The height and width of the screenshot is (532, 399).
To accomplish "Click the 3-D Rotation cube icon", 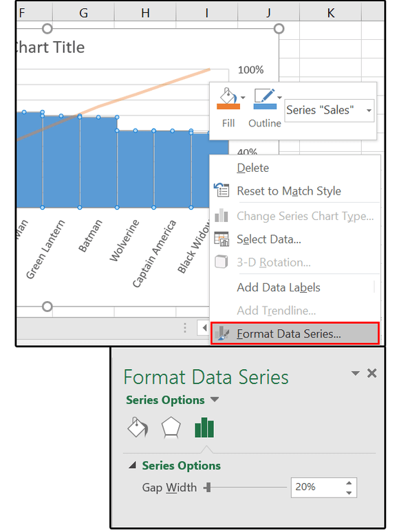I will tap(222, 262).
